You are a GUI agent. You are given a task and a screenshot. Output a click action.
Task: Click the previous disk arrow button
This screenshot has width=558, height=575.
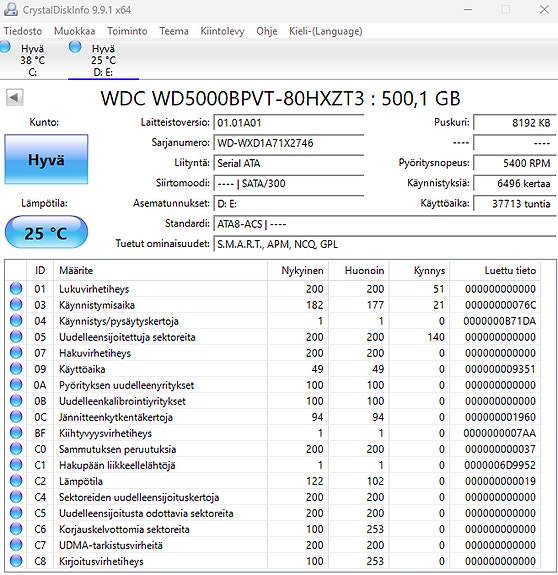coord(15,98)
